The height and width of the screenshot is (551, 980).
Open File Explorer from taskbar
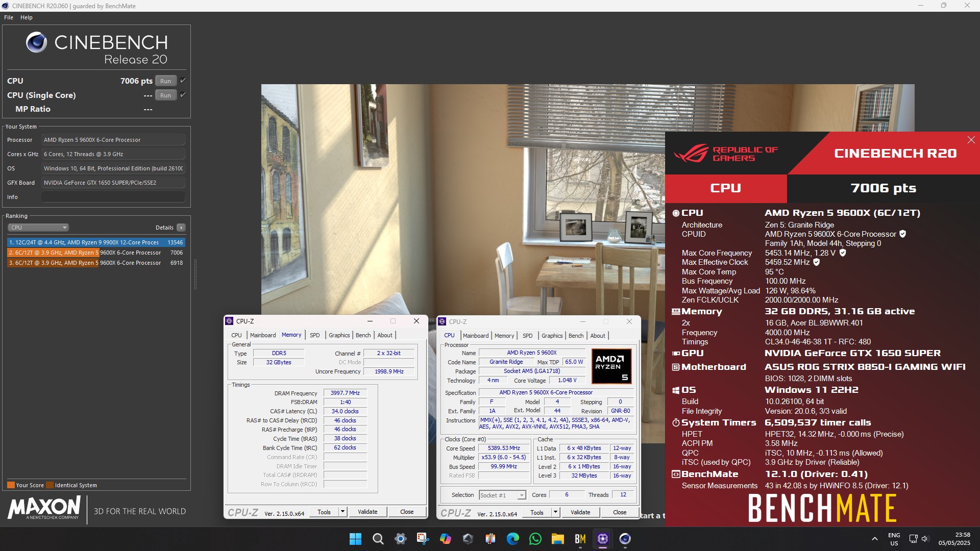point(557,539)
